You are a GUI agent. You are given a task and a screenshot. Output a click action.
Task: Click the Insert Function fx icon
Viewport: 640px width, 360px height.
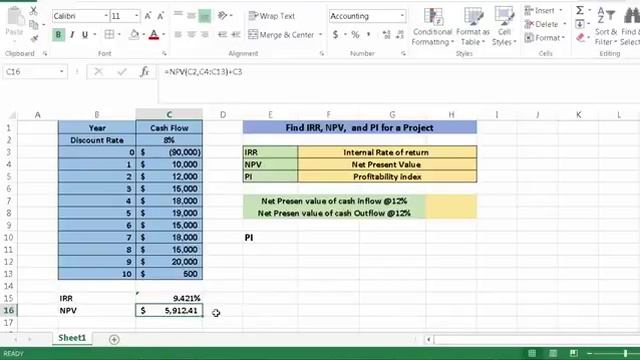click(x=144, y=72)
